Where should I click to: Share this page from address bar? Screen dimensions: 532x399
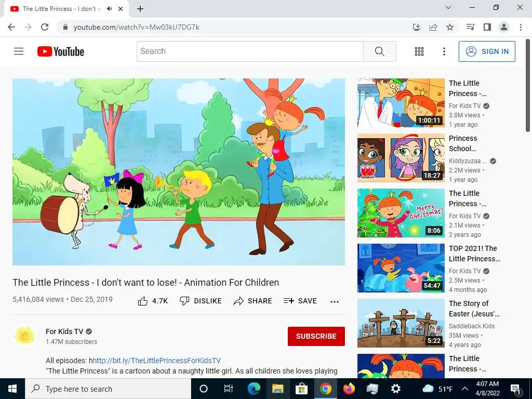[433, 27]
